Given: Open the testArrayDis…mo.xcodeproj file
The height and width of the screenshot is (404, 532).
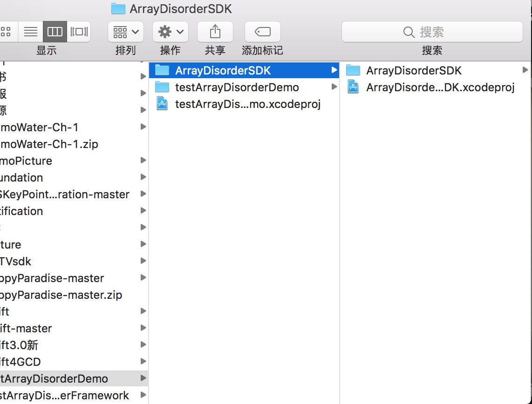Looking at the screenshot, I should click(x=247, y=104).
